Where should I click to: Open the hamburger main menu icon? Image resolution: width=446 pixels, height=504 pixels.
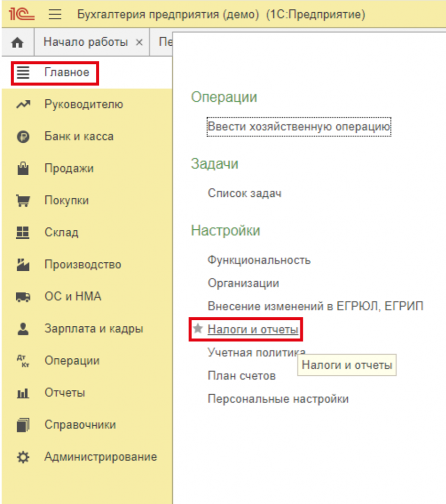coord(55,14)
